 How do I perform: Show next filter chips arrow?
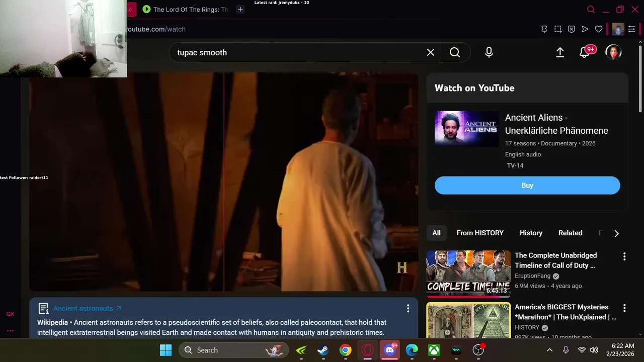click(616, 233)
